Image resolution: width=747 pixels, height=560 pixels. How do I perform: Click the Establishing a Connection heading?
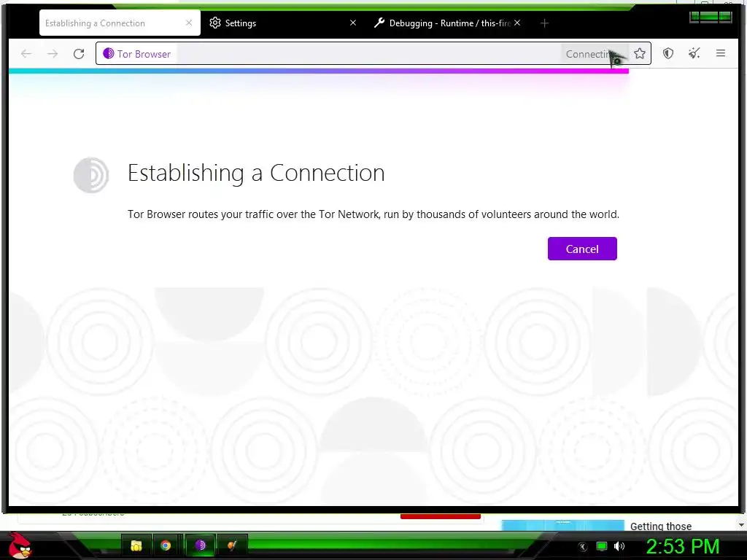pos(256,173)
